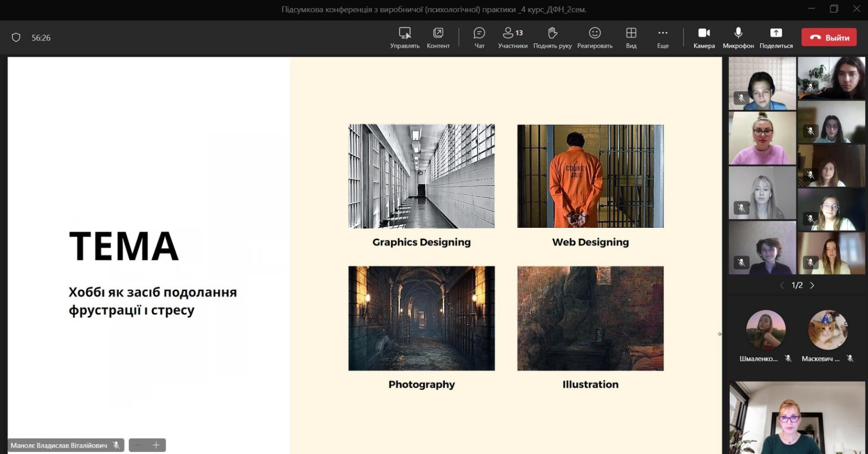The image size is (868, 454).
Task: Click the Контент icon
Action: pyautogui.click(x=438, y=37)
